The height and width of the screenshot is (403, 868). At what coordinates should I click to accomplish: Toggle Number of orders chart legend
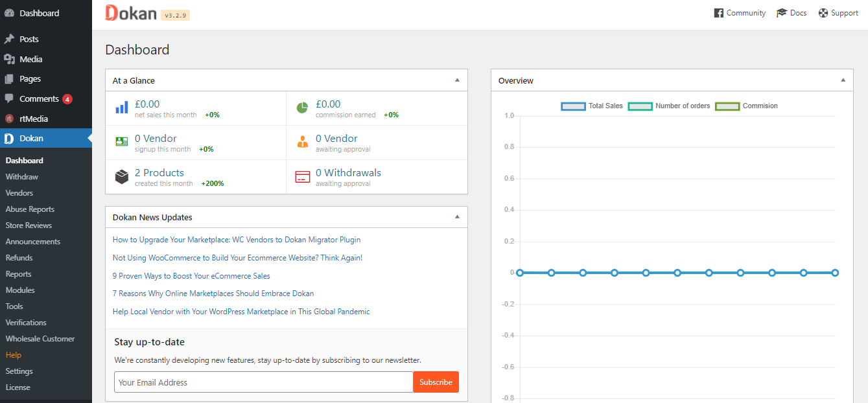pos(669,106)
